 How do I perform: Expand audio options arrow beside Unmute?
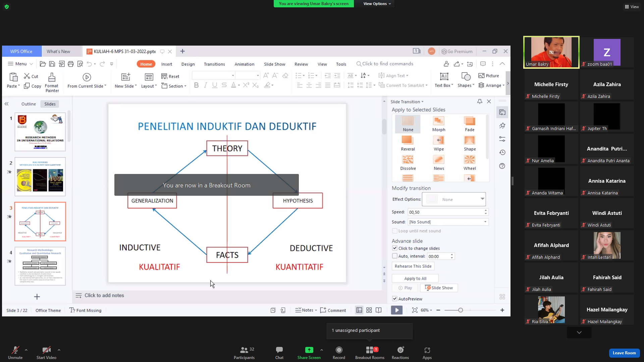(26, 350)
